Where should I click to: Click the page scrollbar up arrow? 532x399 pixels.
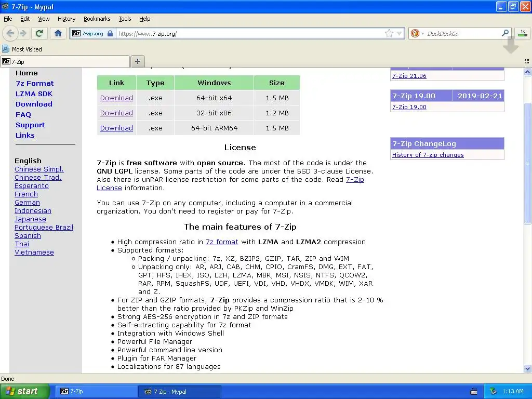[x=527, y=72]
